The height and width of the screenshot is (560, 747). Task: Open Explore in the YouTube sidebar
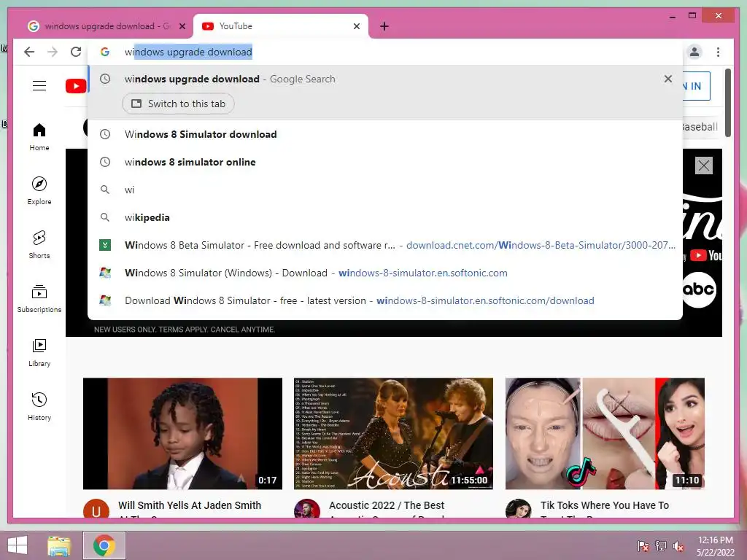click(x=39, y=191)
